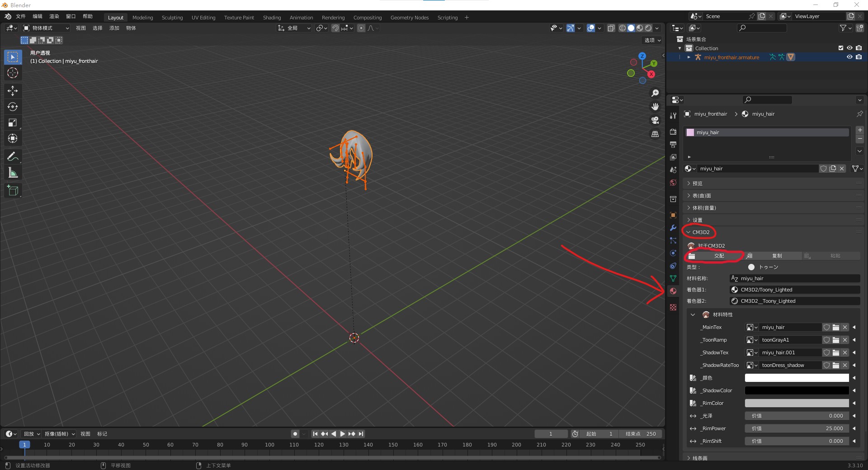Select the Annotate pencil tool
The width and height of the screenshot is (868, 470).
(x=13, y=156)
